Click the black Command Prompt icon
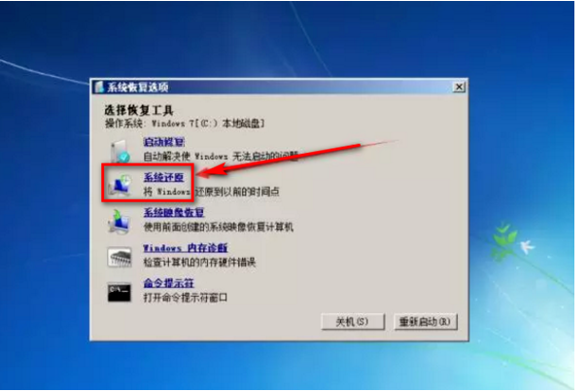588x392 pixels. 120,292
